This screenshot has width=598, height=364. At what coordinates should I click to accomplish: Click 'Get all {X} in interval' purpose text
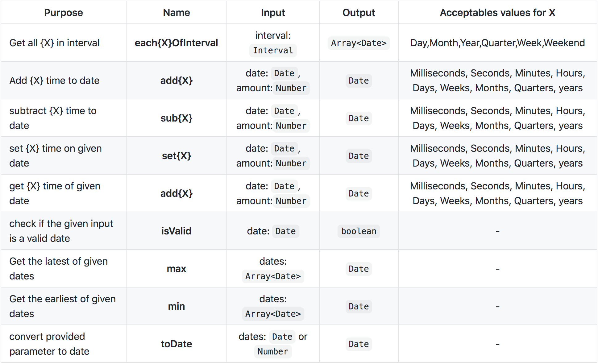tap(54, 43)
